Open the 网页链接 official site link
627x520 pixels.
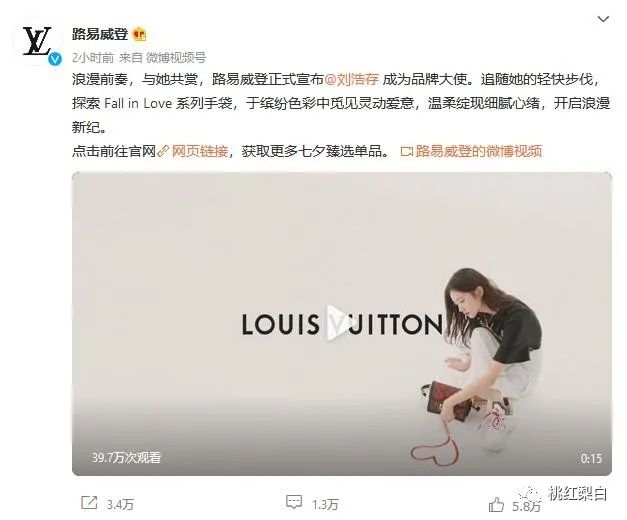(200, 151)
